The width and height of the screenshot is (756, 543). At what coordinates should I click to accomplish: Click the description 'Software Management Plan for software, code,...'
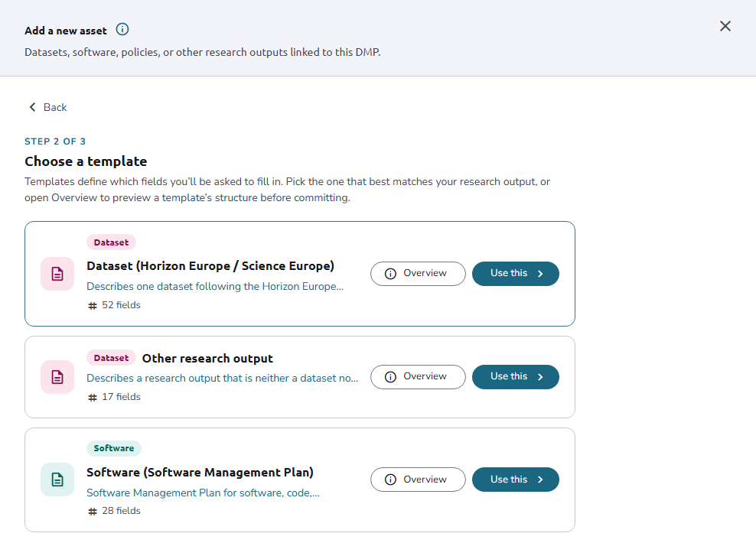(203, 493)
